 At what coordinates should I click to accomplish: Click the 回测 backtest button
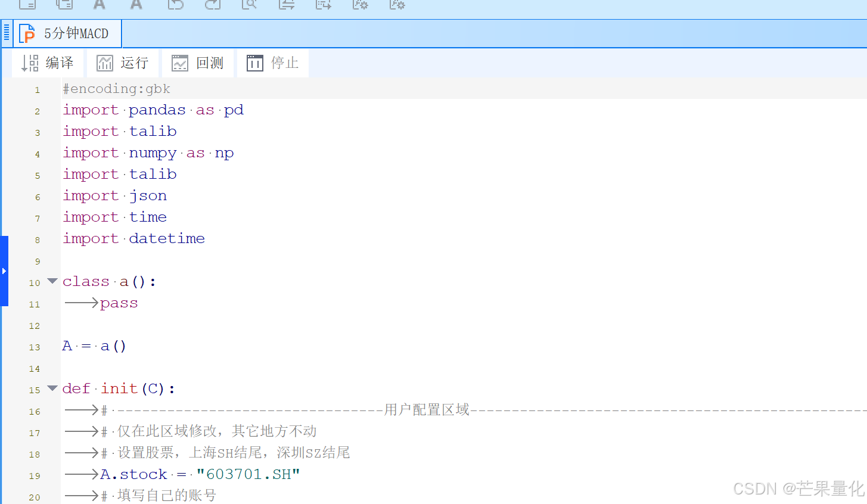point(198,63)
